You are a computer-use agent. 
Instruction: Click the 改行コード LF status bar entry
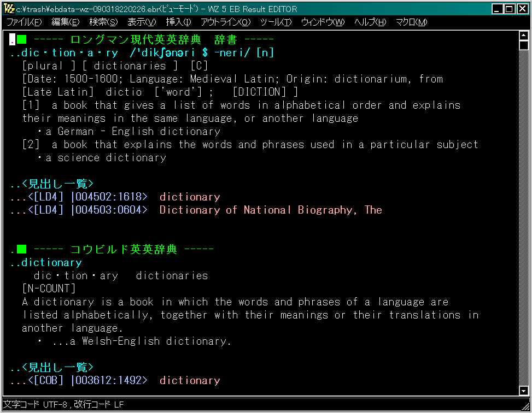tap(99, 405)
